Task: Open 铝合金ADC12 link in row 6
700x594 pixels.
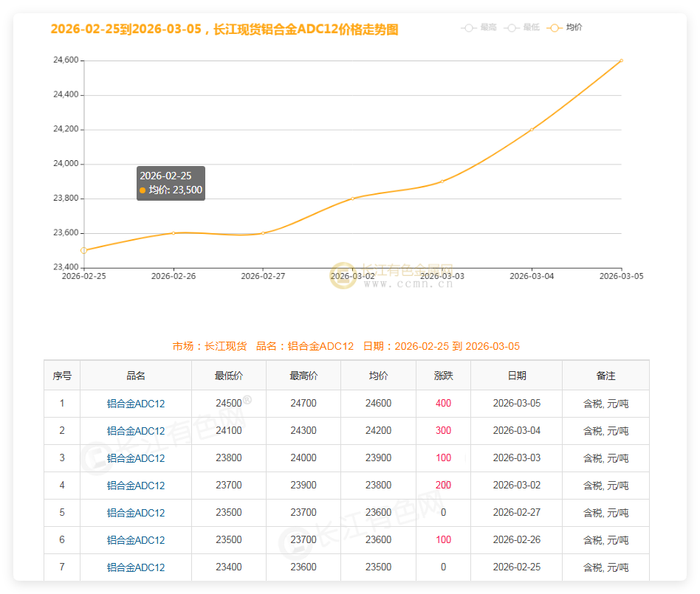Action: click(x=136, y=540)
